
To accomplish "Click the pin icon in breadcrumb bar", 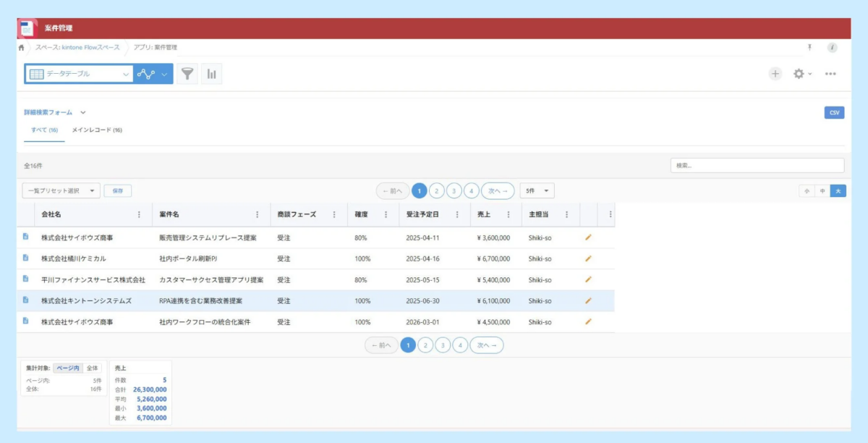I will [x=810, y=47].
